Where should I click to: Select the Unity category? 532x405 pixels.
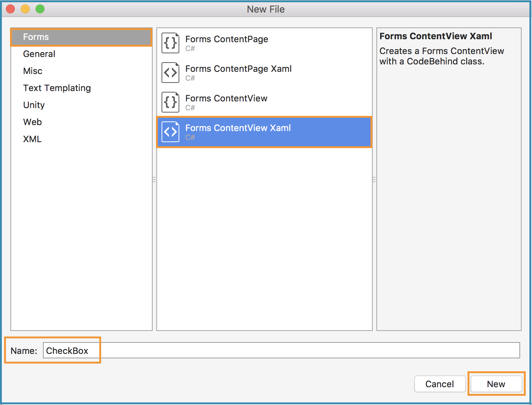(x=34, y=105)
